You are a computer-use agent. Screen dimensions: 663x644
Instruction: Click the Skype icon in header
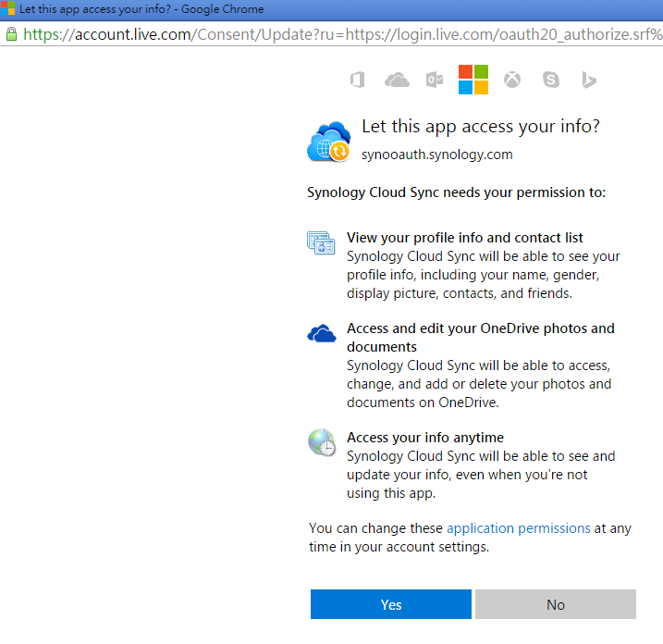tap(551, 80)
